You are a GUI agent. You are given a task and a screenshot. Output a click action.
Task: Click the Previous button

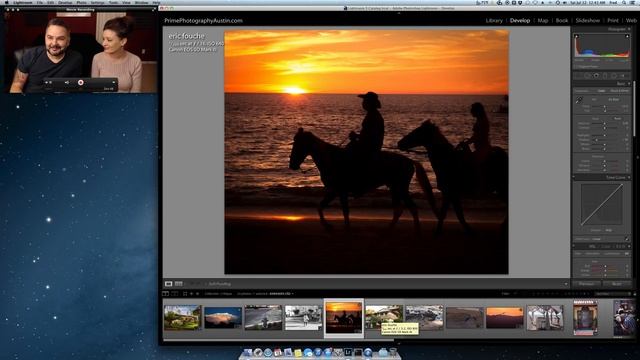tap(586, 284)
